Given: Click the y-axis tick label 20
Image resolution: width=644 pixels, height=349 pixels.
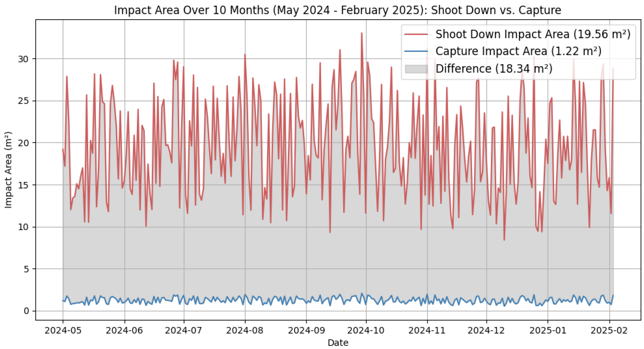Looking at the screenshot, I should (24, 143).
